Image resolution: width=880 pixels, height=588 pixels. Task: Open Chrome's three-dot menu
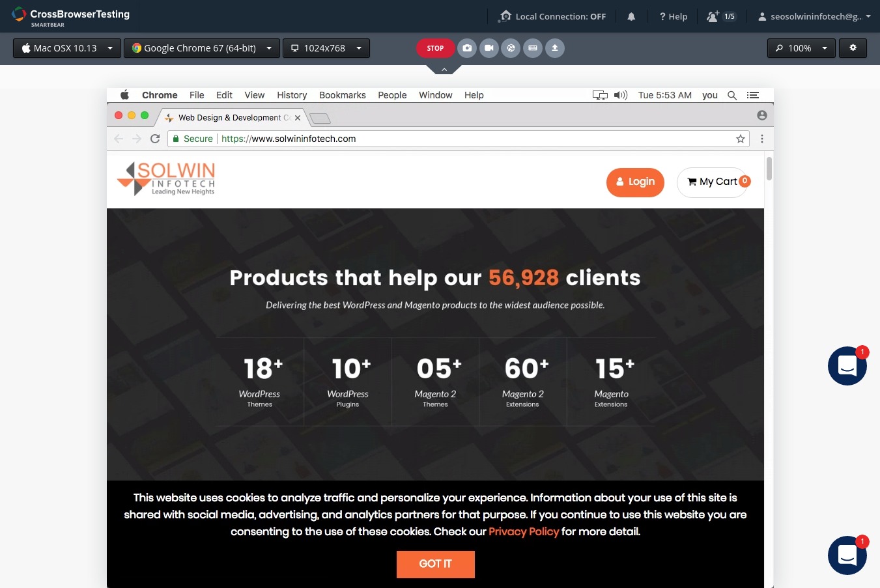click(x=762, y=139)
